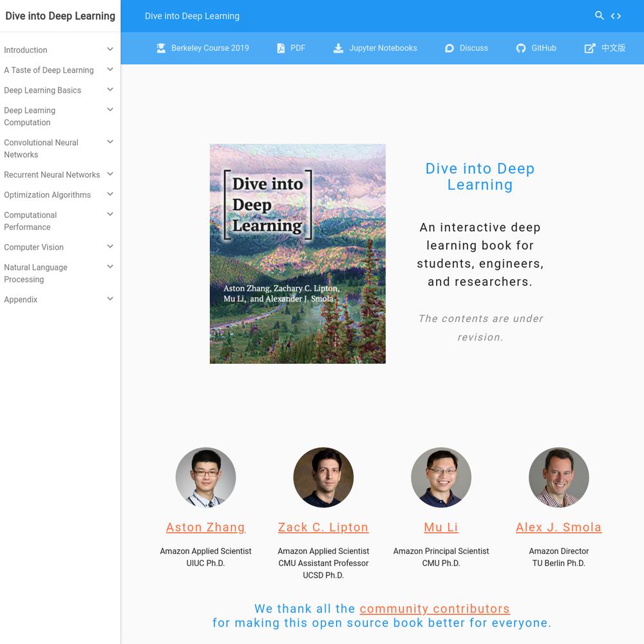Click the blue Dive into Deep Learning heading
The height and width of the screenshot is (644, 644).
[x=480, y=176]
